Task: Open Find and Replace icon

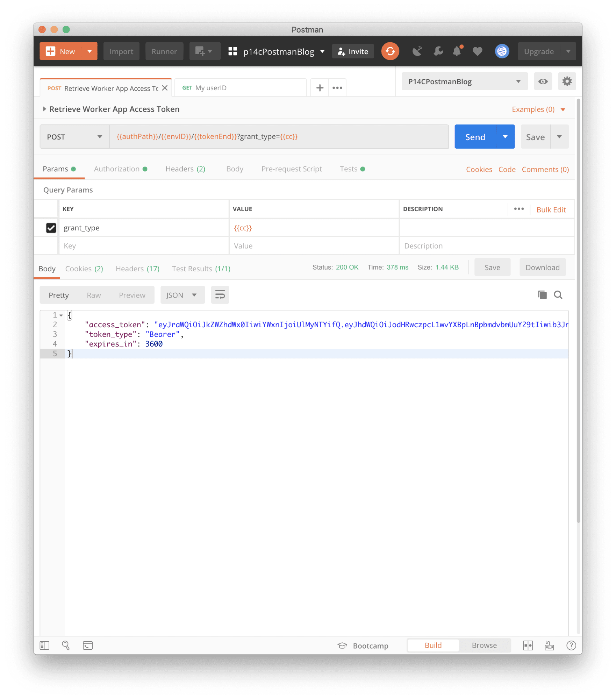Action: 66,645
